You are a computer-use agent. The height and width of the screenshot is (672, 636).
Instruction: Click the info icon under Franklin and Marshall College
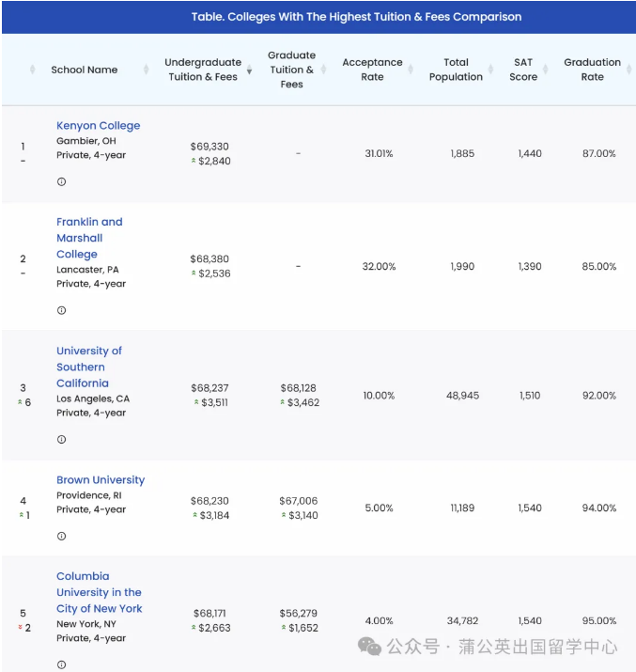coord(62,310)
